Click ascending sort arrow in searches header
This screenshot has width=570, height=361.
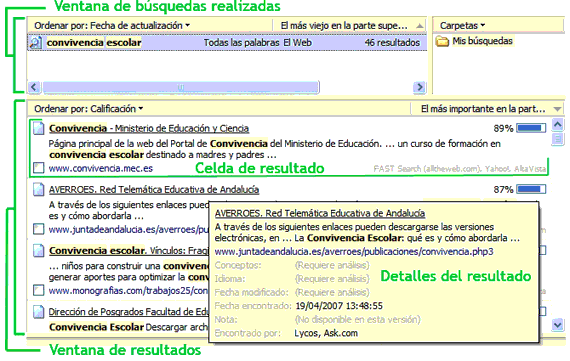(420, 26)
